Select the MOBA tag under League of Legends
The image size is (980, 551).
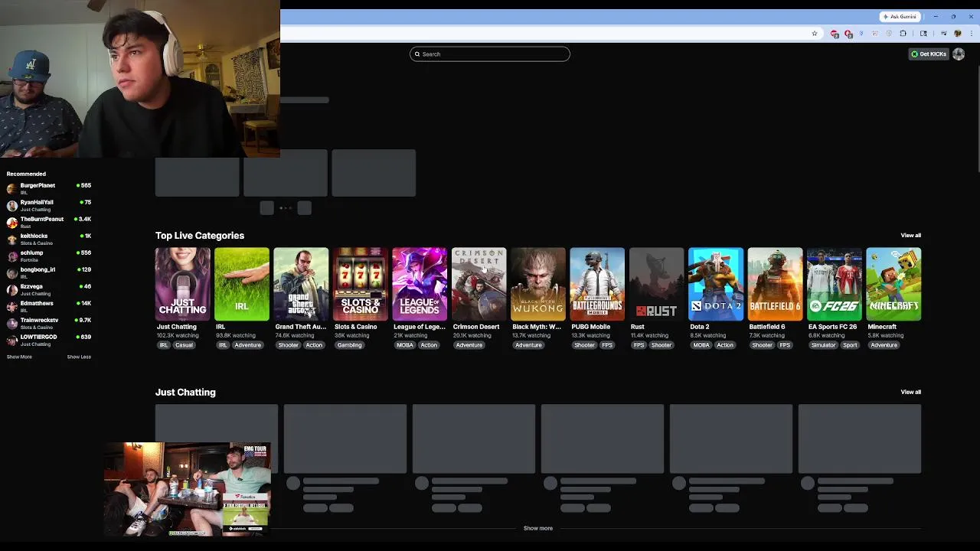pos(405,345)
